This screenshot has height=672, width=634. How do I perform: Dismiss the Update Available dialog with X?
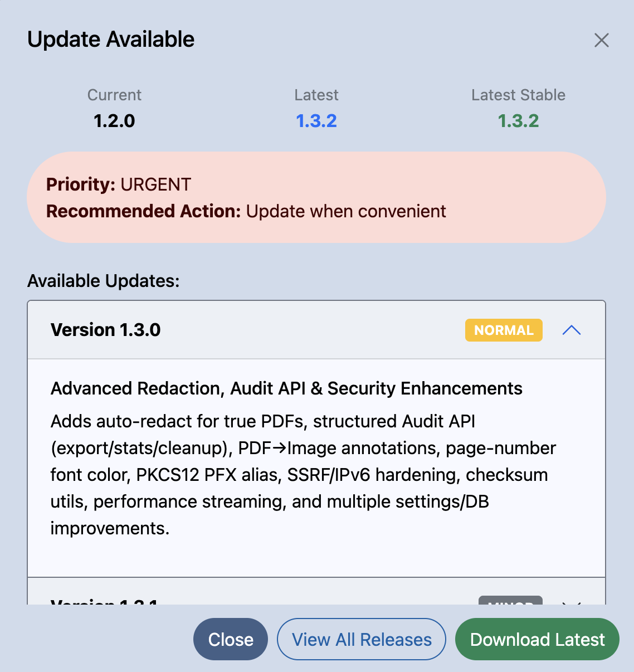click(601, 40)
